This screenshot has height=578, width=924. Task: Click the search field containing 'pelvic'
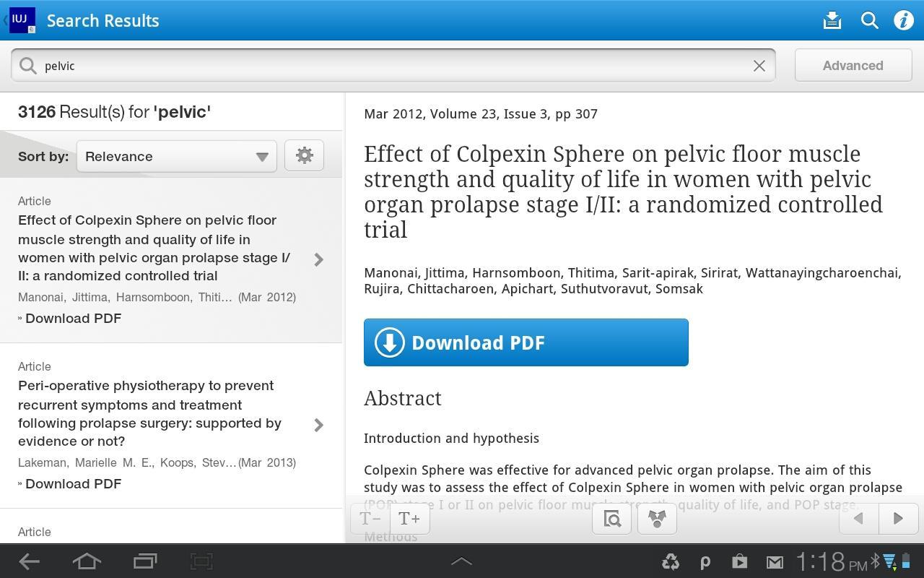point(393,66)
